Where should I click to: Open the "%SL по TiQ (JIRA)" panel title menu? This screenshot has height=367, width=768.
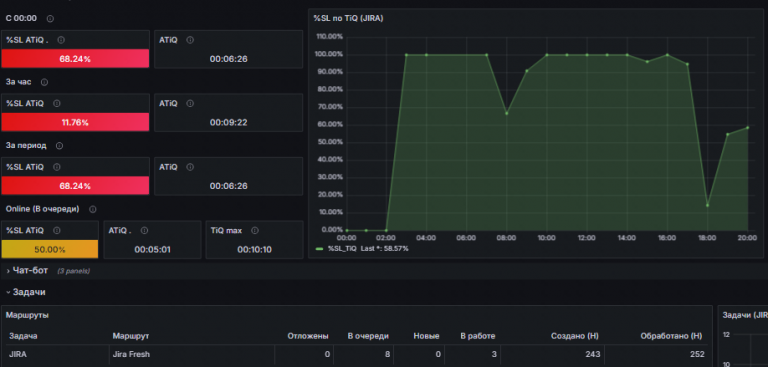[348, 19]
